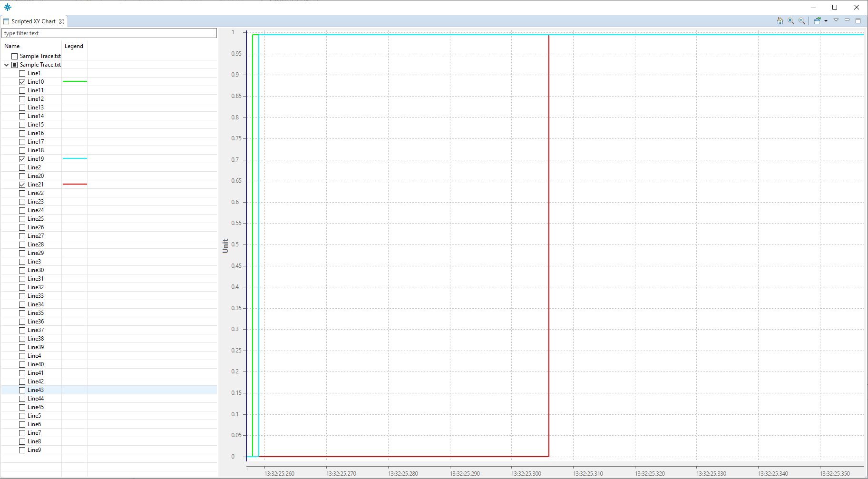Select the Line29 entry
868x479 pixels.
36,253
